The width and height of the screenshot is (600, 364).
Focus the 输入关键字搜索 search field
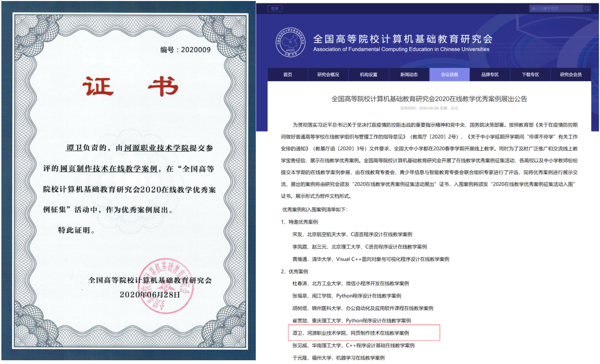556,9
